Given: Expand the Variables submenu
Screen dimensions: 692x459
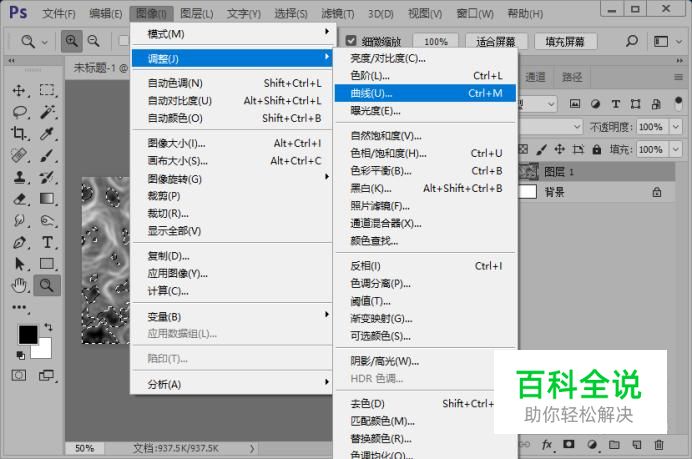Looking at the screenshot, I should pos(232,316).
